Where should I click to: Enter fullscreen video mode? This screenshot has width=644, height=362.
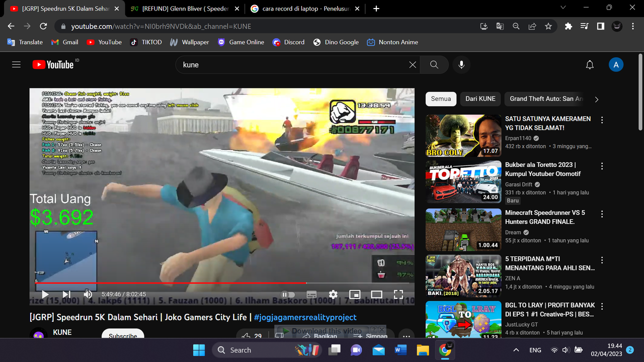(x=398, y=295)
